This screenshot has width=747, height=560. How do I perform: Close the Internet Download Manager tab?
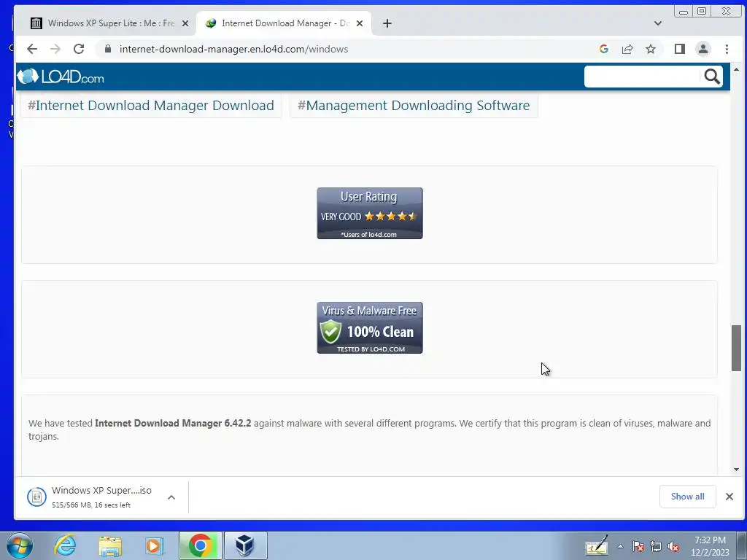pos(360,23)
